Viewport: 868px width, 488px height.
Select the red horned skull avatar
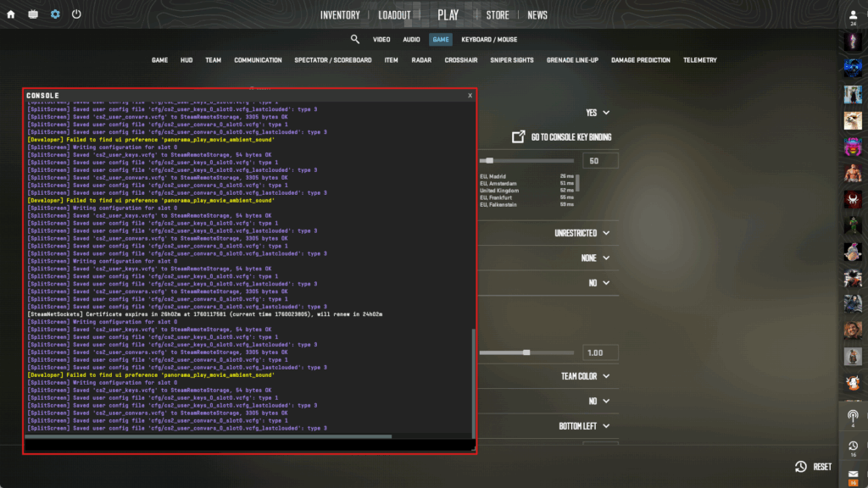(x=853, y=199)
